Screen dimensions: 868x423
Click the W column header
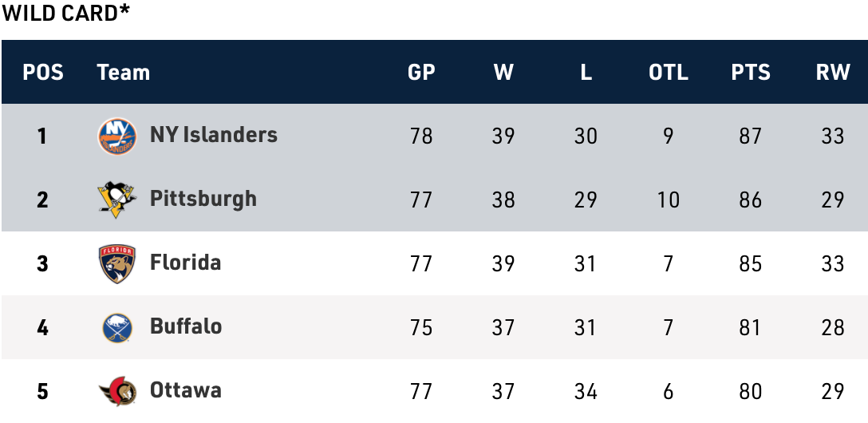tap(503, 73)
